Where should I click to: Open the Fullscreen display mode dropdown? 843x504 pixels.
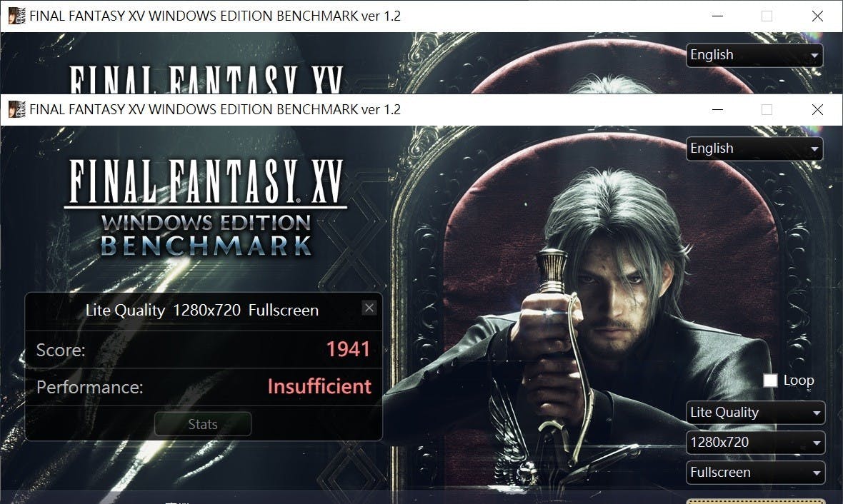(755, 473)
